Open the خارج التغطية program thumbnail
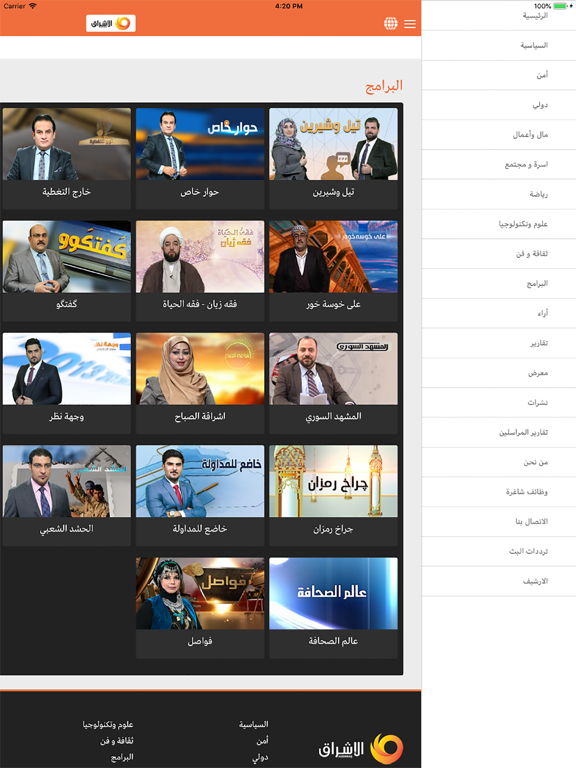 (x=67, y=144)
